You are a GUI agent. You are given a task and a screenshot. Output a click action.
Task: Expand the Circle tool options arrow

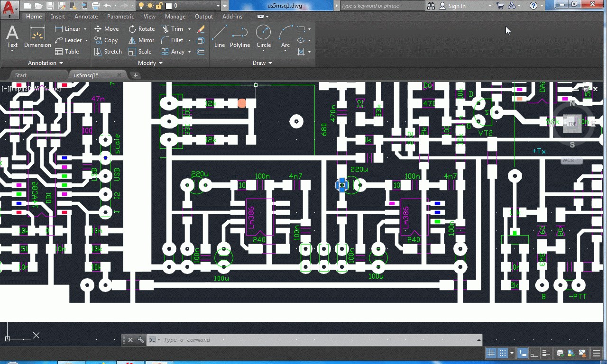click(x=264, y=51)
